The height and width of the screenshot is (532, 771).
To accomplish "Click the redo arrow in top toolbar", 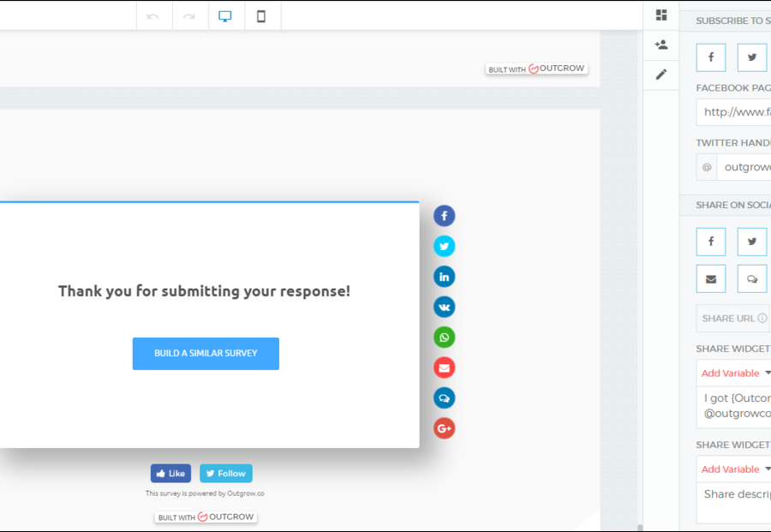I will click(x=189, y=16).
